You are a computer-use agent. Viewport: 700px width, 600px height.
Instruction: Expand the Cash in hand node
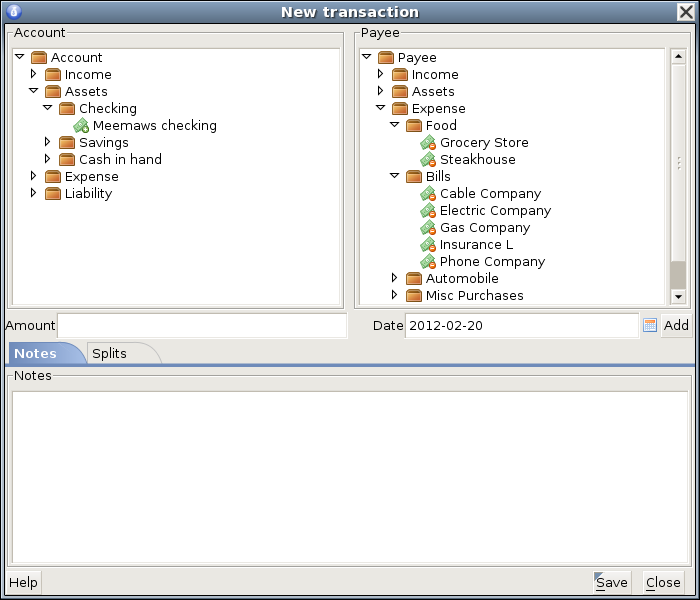coord(48,159)
